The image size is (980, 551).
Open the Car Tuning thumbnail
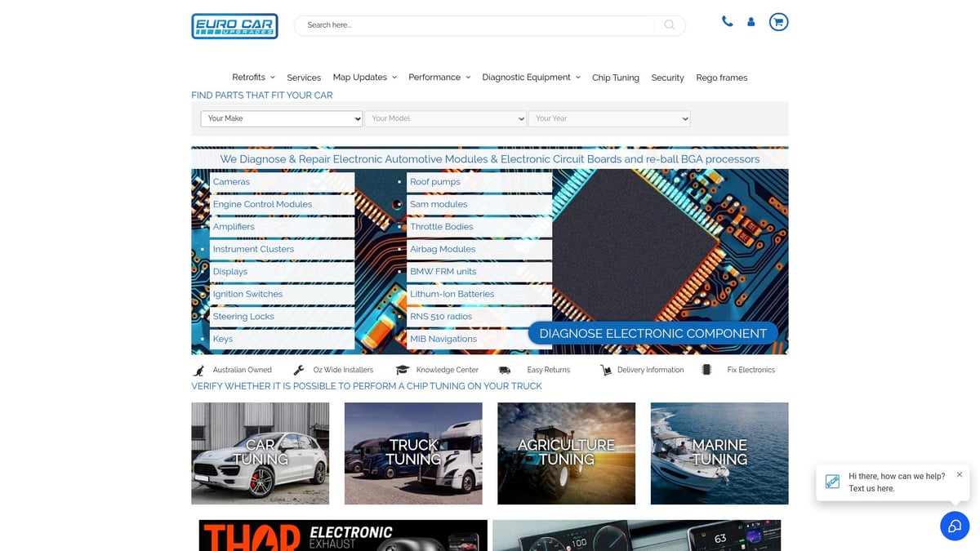click(261, 453)
